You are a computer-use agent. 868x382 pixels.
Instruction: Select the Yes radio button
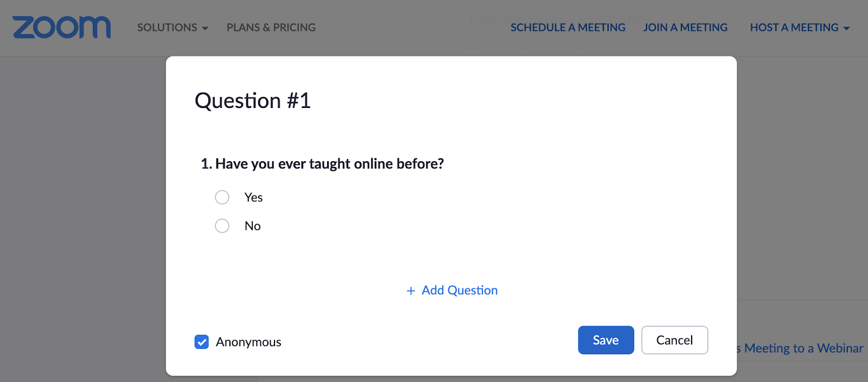[222, 197]
